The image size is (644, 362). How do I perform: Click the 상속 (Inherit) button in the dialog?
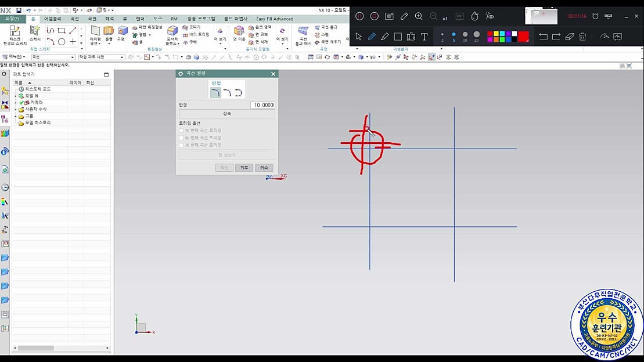[x=226, y=113]
